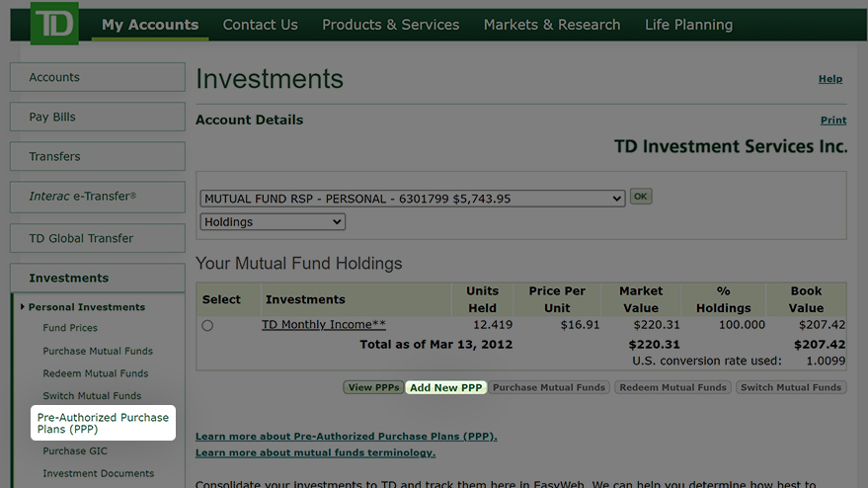Image resolution: width=868 pixels, height=488 pixels.
Task: Expand Personal Investments tree arrow
Action: 22,307
